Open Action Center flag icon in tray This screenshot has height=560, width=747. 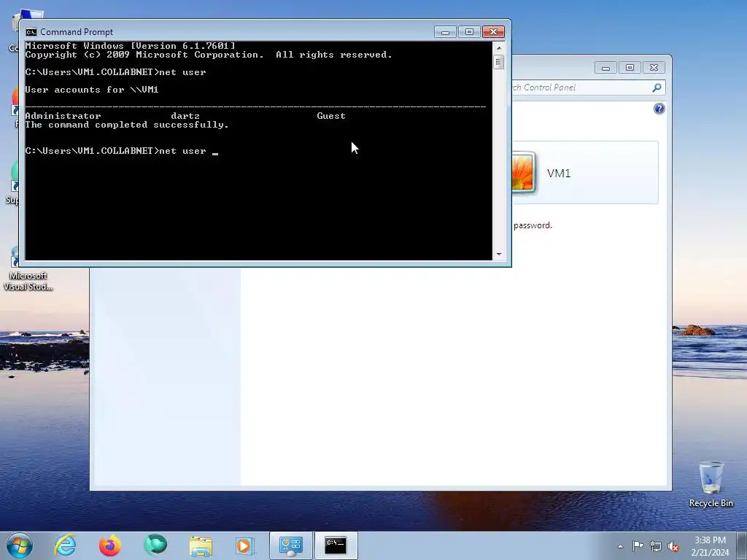click(x=638, y=545)
